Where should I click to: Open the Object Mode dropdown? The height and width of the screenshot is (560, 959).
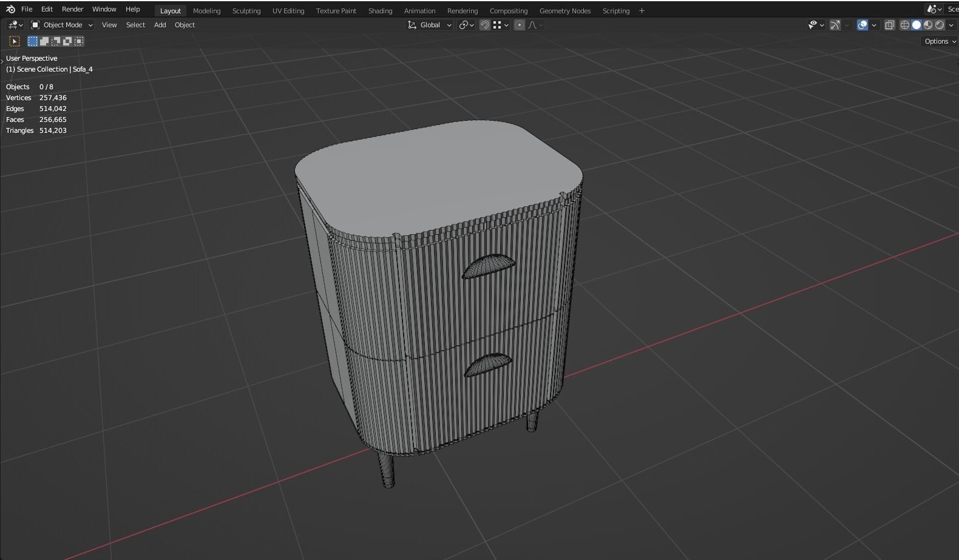tap(62, 25)
